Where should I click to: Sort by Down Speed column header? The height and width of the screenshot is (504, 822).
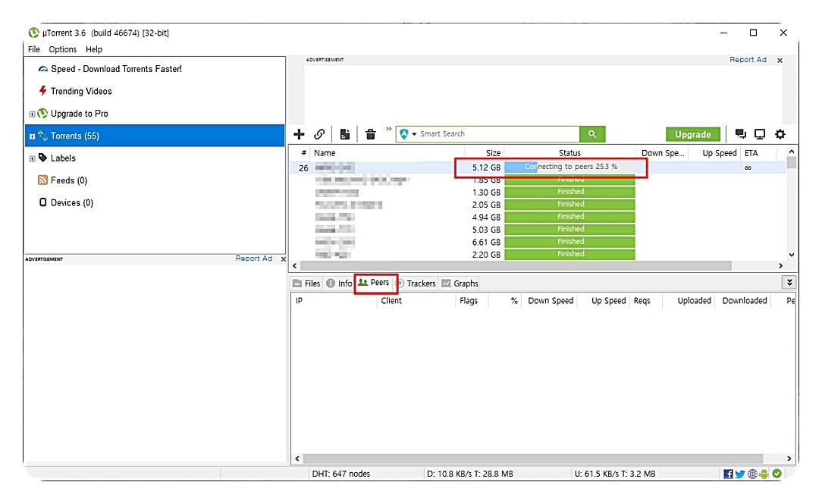click(x=663, y=153)
